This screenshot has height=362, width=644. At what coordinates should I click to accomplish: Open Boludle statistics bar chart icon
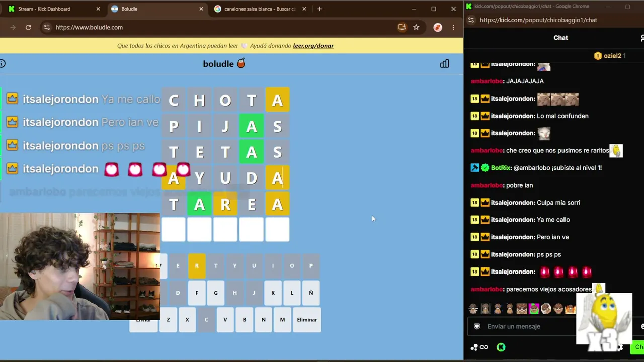(x=444, y=64)
